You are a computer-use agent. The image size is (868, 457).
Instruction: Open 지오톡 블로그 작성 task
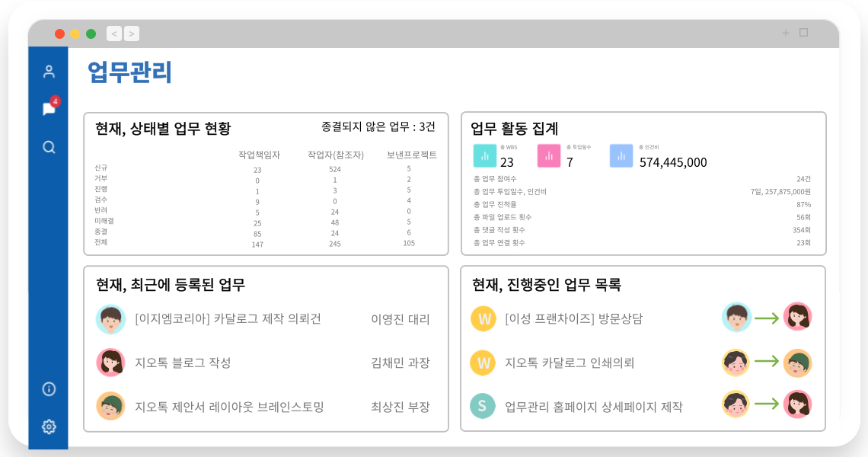pos(183,363)
